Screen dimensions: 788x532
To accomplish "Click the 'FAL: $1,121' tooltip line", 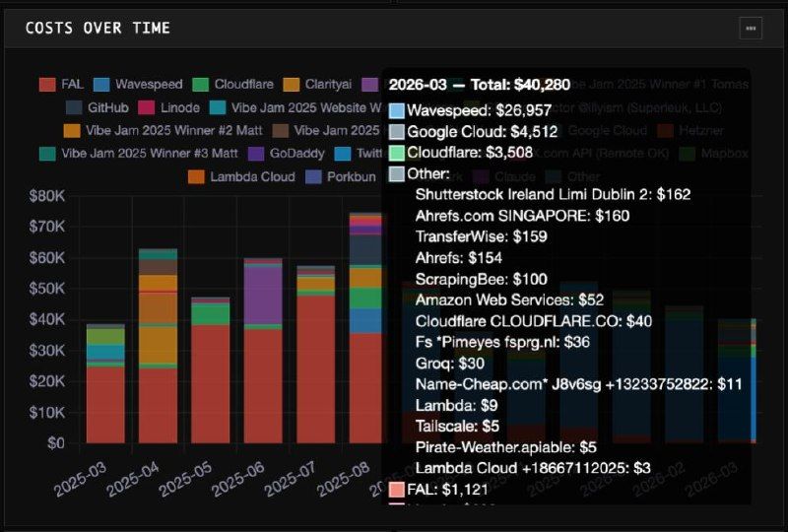I will [447, 490].
